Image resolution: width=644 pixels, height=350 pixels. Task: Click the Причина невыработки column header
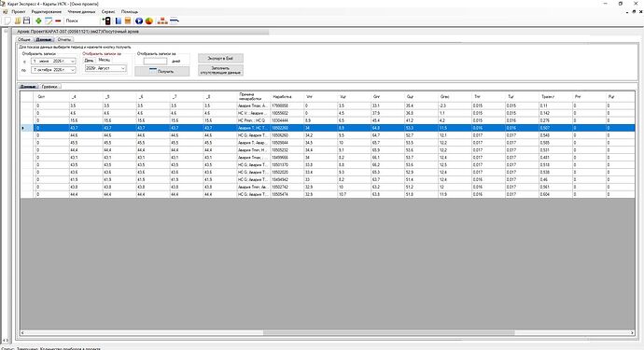pos(254,97)
